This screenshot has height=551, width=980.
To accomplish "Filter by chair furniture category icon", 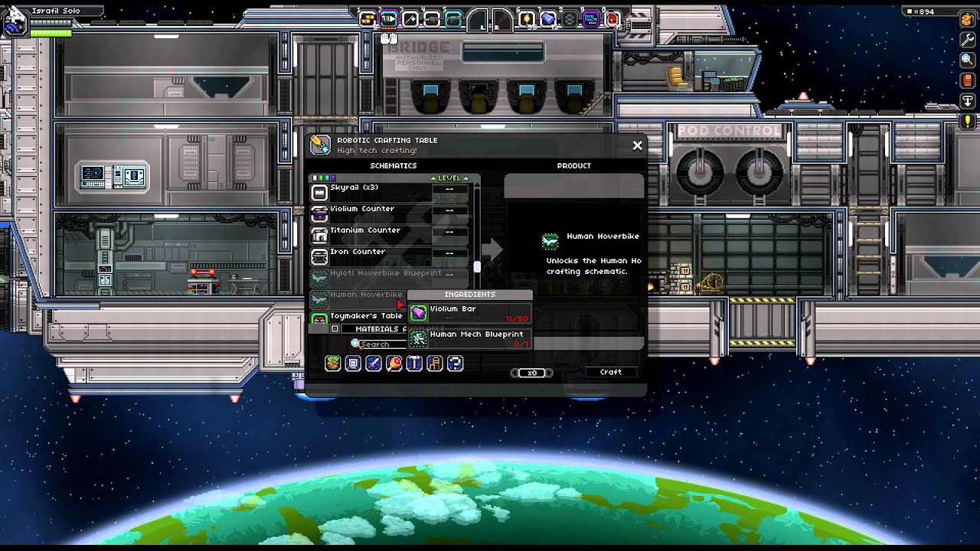I will [x=435, y=364].
